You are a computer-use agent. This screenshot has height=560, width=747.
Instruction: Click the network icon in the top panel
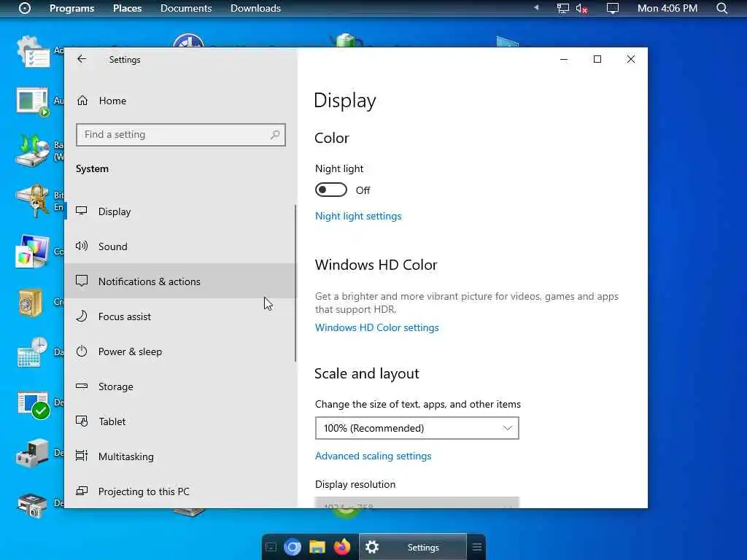pyautogui.click(x=562, y=8)
